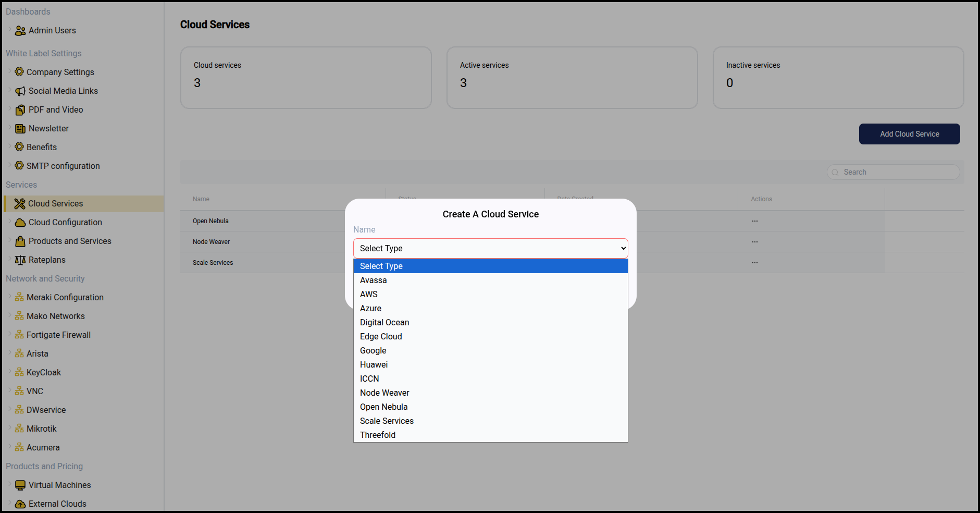Viewport: 980px width, 513px height.
Task: Click the KeyCloak network icon
Action: (x=19, y=372)
